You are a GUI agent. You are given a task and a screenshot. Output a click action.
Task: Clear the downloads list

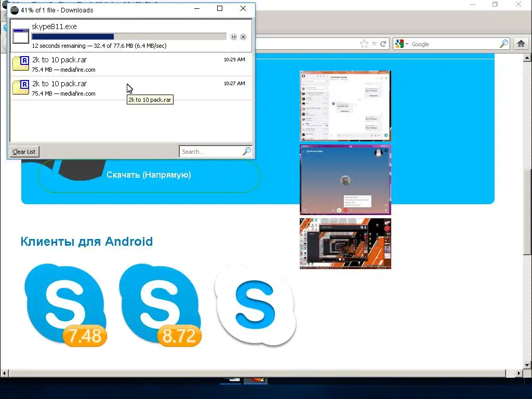pos(24,152)
